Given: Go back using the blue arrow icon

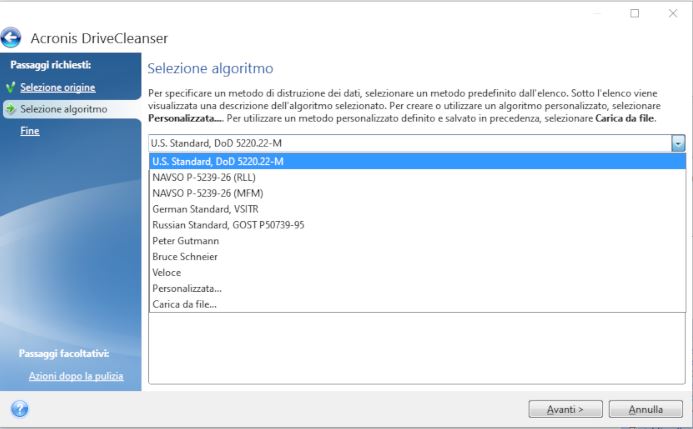Looking at the screenshot, I should point(11,38).
